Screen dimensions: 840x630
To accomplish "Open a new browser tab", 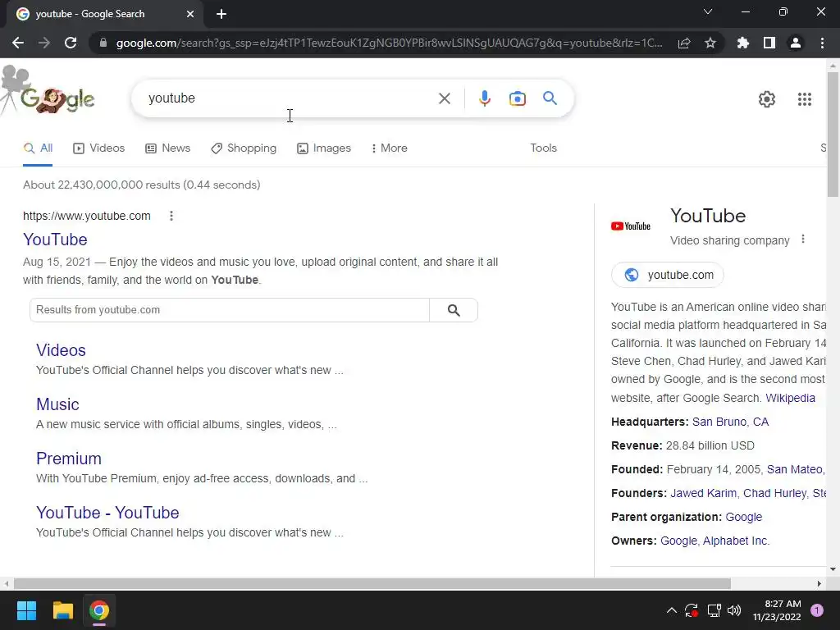I will tap(221, 14).
